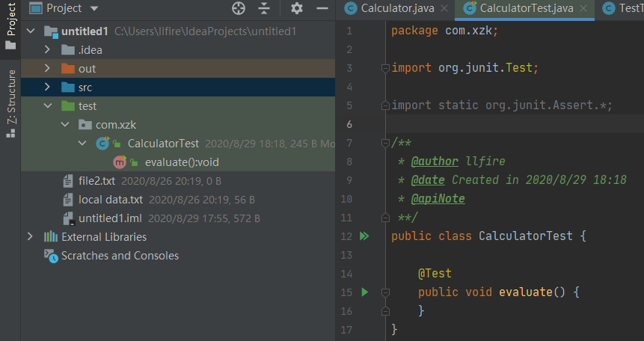Hide the Project tool window

click(x=322, y=8)
